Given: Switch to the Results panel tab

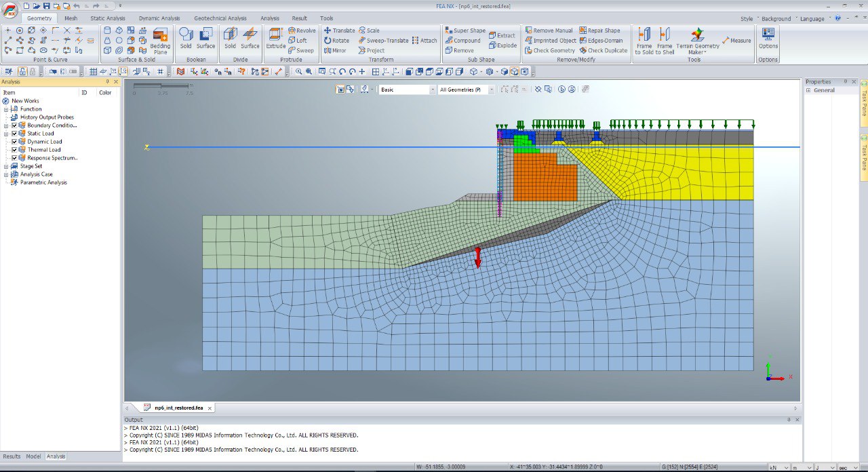Looking at the screenshot, I should 12,456.
